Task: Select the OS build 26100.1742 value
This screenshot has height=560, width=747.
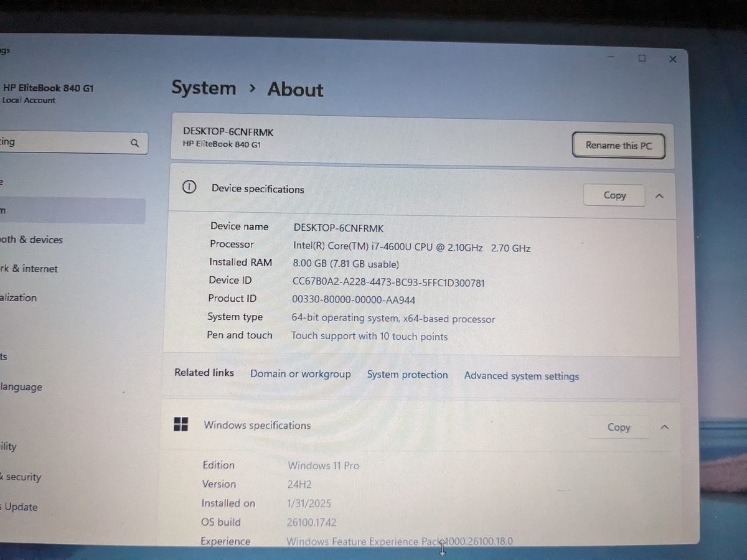Action: point(312,522)
